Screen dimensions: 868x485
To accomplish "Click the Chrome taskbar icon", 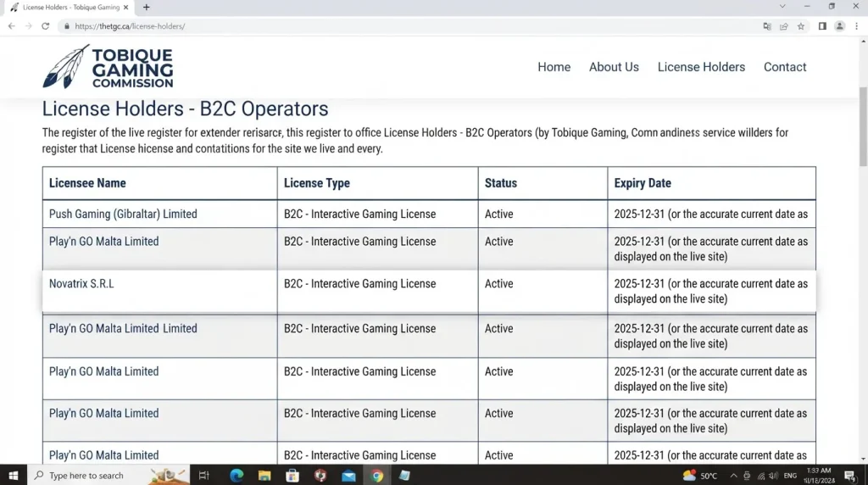I will tap(377, 475).
